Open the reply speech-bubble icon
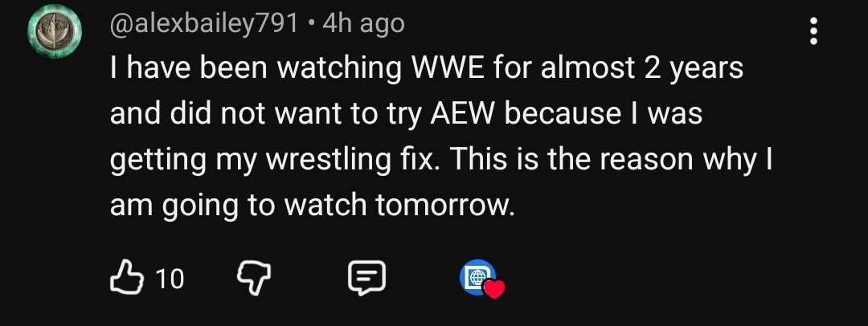 tap(366, 278)
